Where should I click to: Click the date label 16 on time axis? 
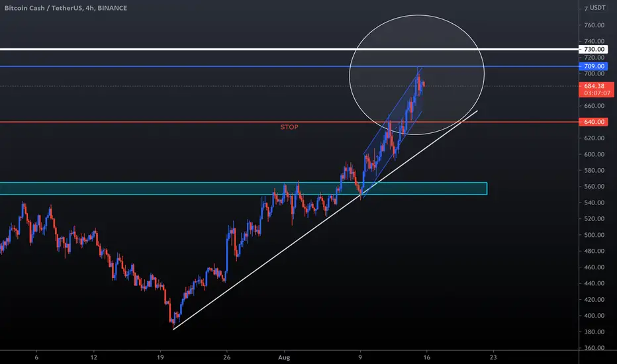click(x=426, y=357)
